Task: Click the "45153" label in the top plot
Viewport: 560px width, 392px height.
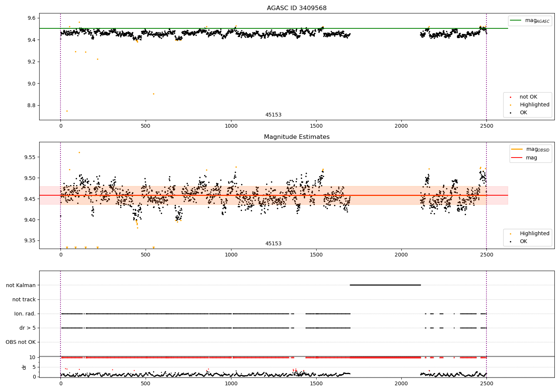Action: point(273,115)
